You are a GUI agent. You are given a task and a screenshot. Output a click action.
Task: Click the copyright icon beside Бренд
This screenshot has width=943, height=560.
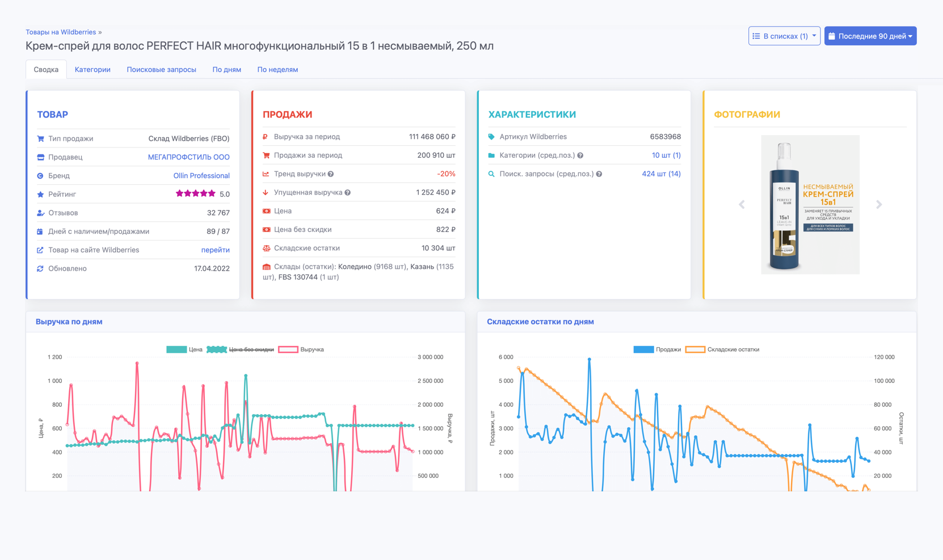(40, 176)
